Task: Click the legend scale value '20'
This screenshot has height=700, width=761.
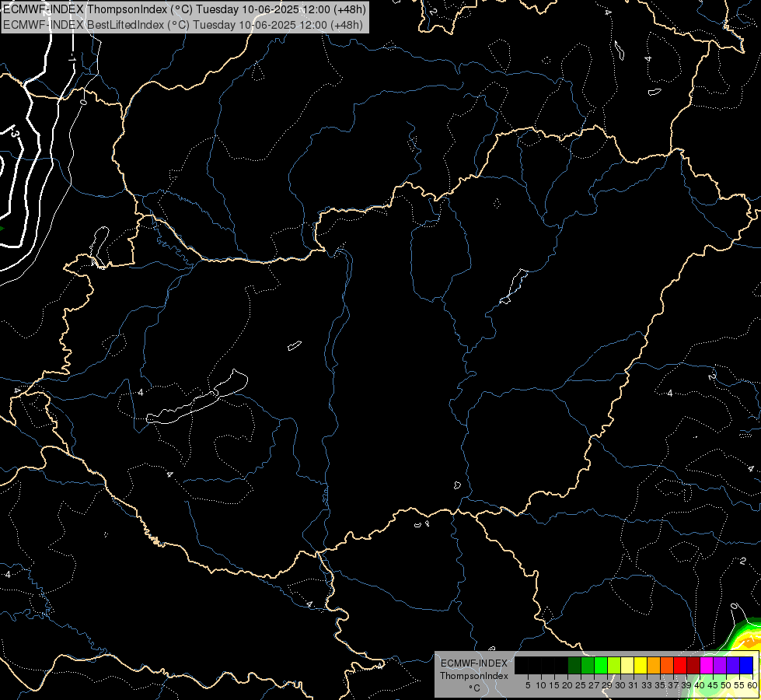Action: [x=567, y=685]
